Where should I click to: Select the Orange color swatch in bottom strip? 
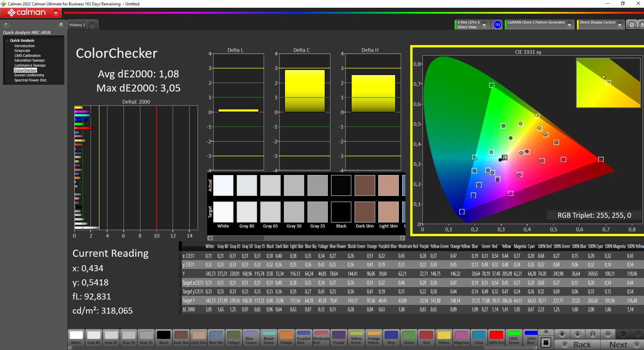point(286,337)
